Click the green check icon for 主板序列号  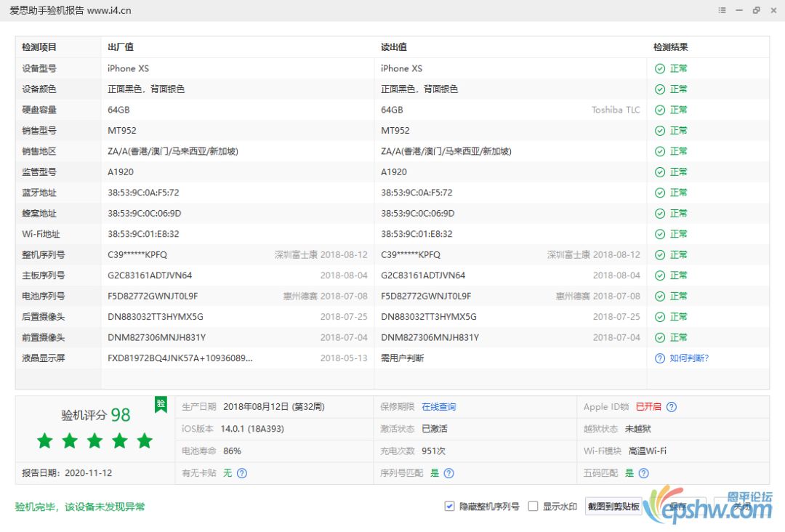point(660,275)
